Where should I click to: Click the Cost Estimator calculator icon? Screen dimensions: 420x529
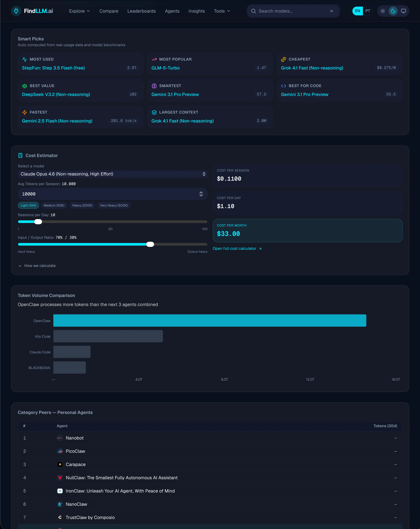(20, 156)
